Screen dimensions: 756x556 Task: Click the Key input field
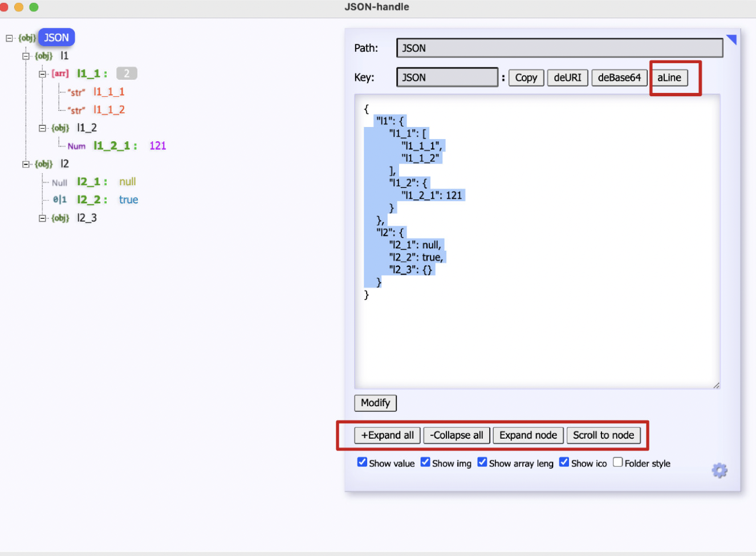(x=448, y=77)
